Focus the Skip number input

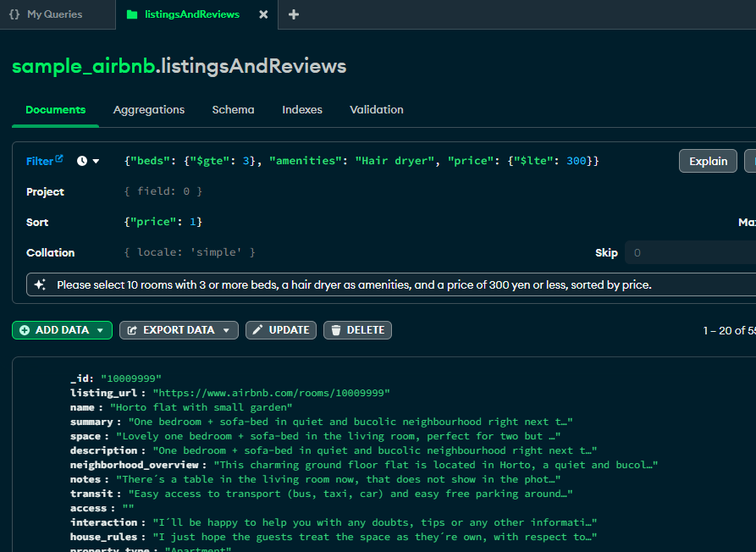coord(691,252)
